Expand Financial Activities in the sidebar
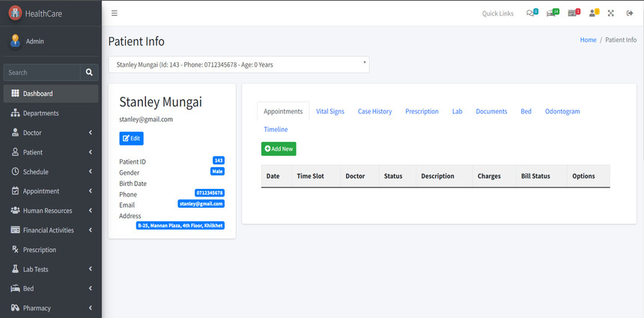 [50, 230]
